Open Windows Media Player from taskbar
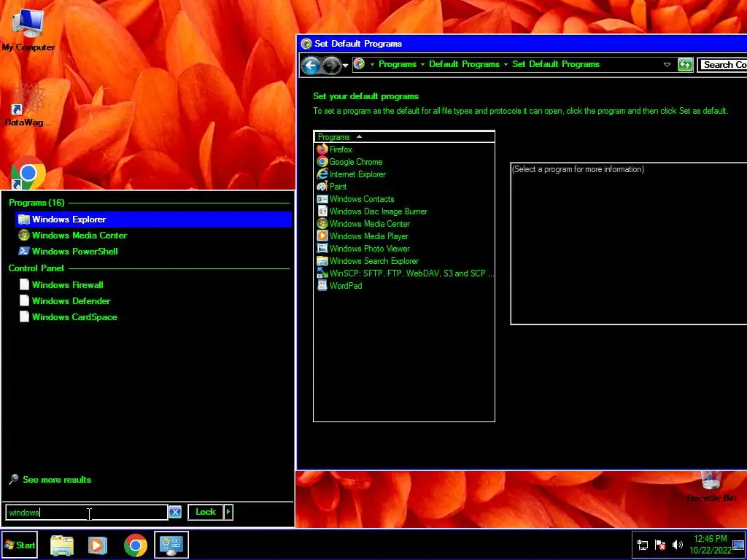 (x=97, y=545)
